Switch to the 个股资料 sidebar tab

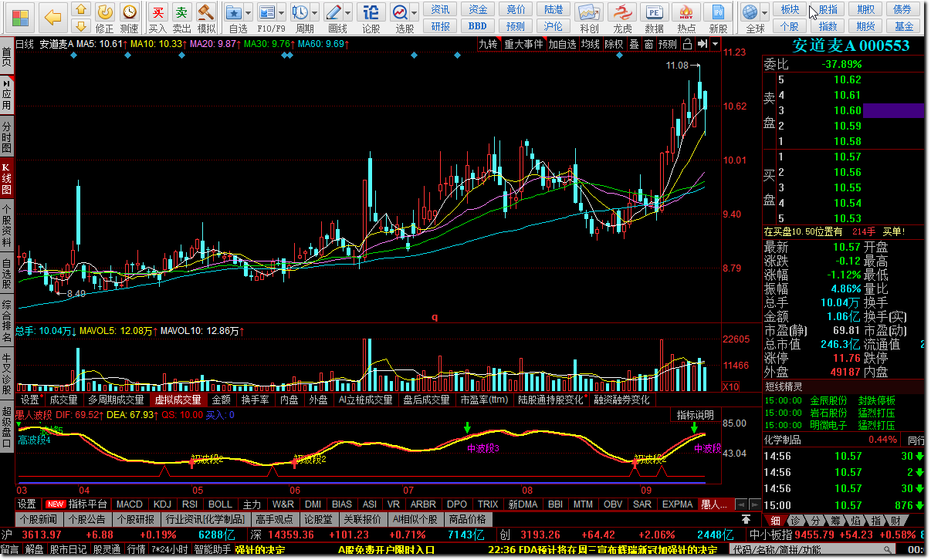[x=7, y=226]
